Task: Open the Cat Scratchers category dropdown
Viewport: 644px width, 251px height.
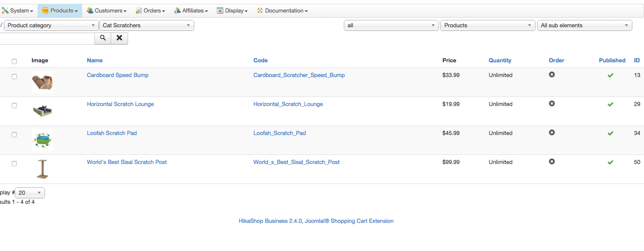Action: [147, 26]
